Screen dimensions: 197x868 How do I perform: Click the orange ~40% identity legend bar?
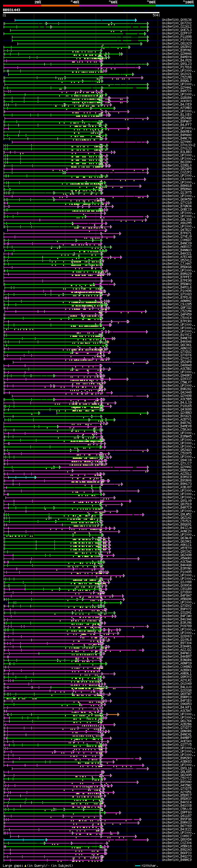[x=60, y=6]
